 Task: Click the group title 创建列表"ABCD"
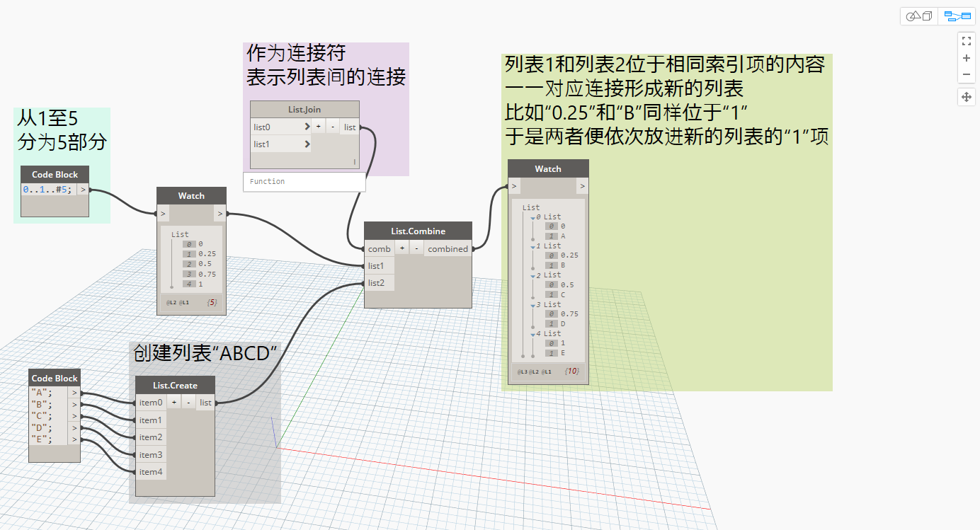(204, 352)
